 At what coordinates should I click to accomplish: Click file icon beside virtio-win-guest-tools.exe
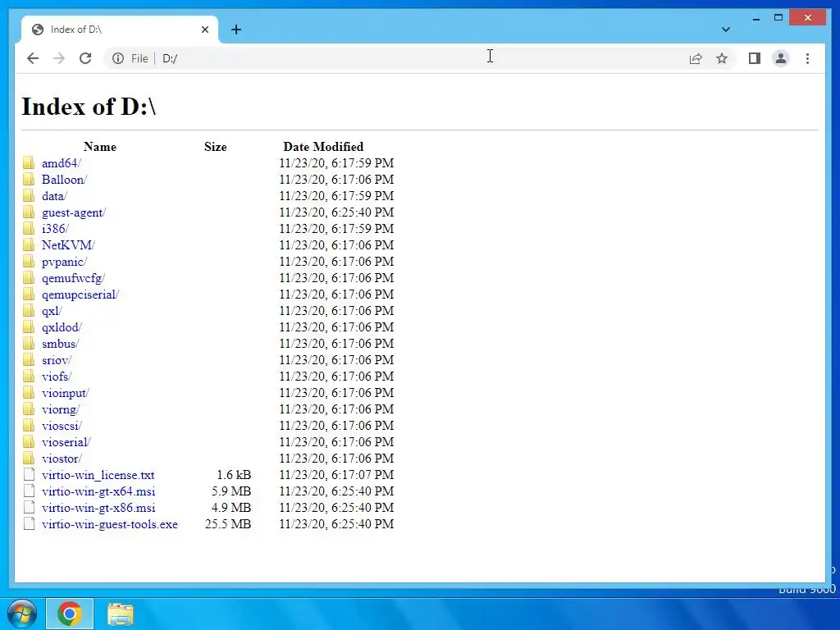[30, 524]
